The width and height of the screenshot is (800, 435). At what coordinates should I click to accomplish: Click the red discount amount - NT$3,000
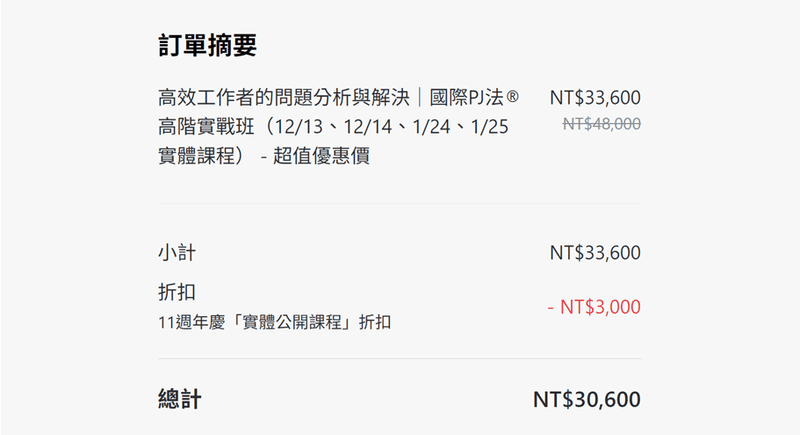(x=594, y=307)
